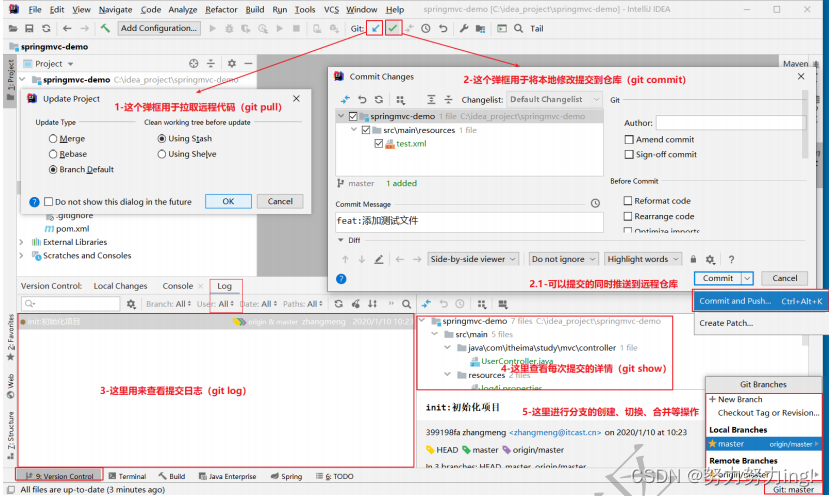This screenshot has height=496, width=829.
Task: Open commit message history clock icon
Action: coord(595,204)
